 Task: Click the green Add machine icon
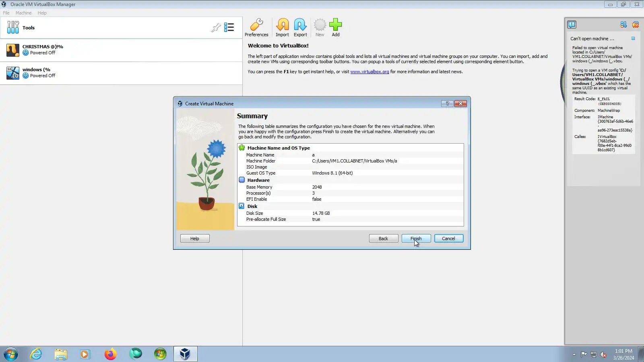coord(335,28)
